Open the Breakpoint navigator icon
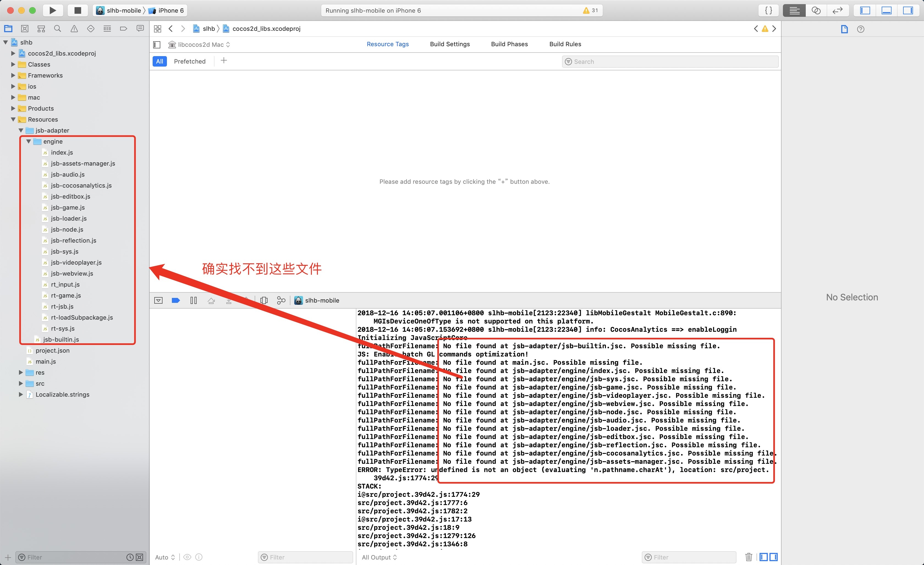 [x=123, y=29]
